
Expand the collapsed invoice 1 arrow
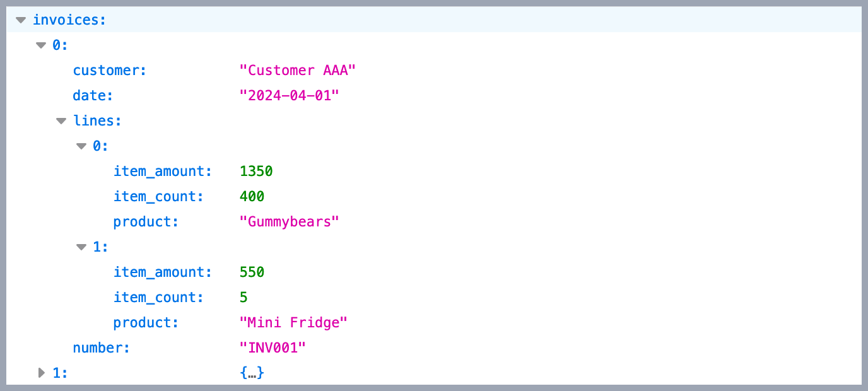click(x=41, y=373)
